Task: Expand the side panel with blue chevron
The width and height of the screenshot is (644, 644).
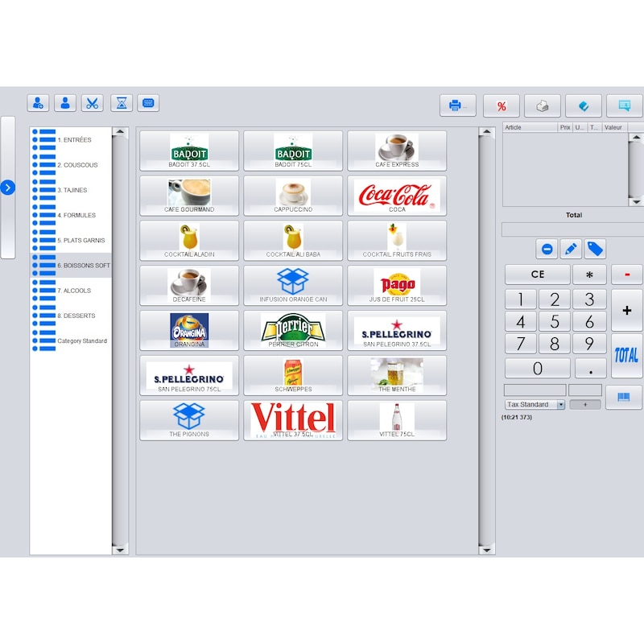Action: [x=8, y=188]
